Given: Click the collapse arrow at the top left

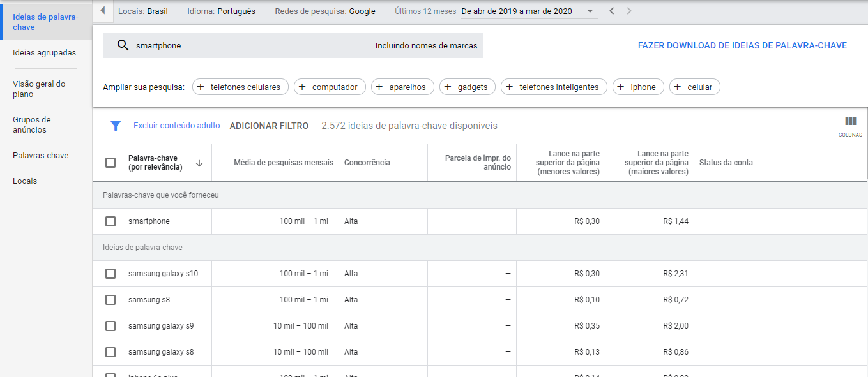Looking at the screenshot, I should click(103, 11).
